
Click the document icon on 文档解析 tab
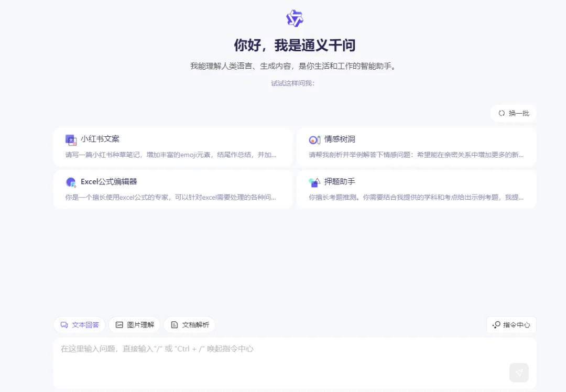tap(174, 324)
